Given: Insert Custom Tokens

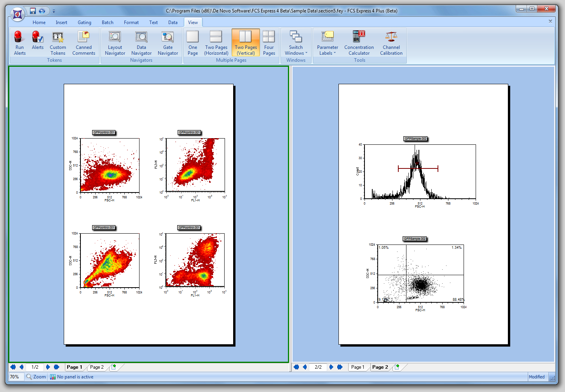Looking at the screenshot, I should tap(58, 43).
